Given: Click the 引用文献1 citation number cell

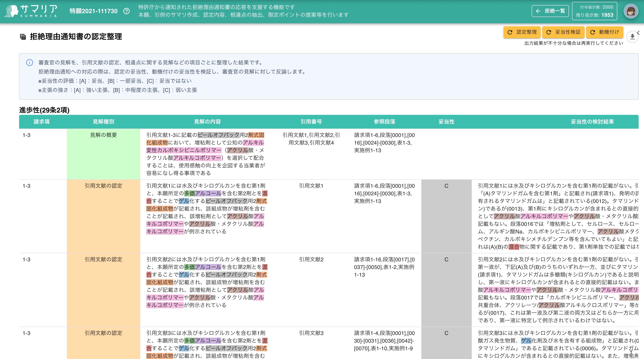Looking at the screenshot, I should coord(311,186).
